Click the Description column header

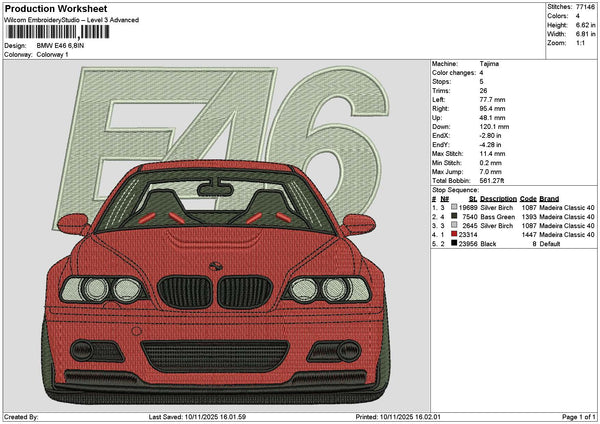501,199
